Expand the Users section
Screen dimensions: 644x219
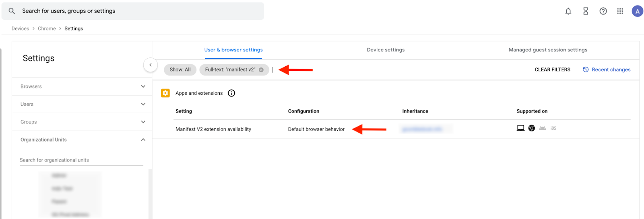82,104
